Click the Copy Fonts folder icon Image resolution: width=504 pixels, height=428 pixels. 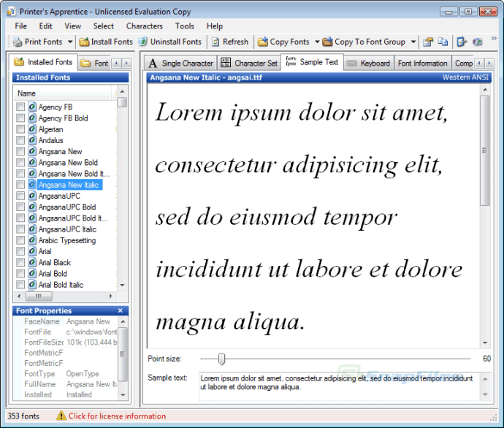[263, 42]
